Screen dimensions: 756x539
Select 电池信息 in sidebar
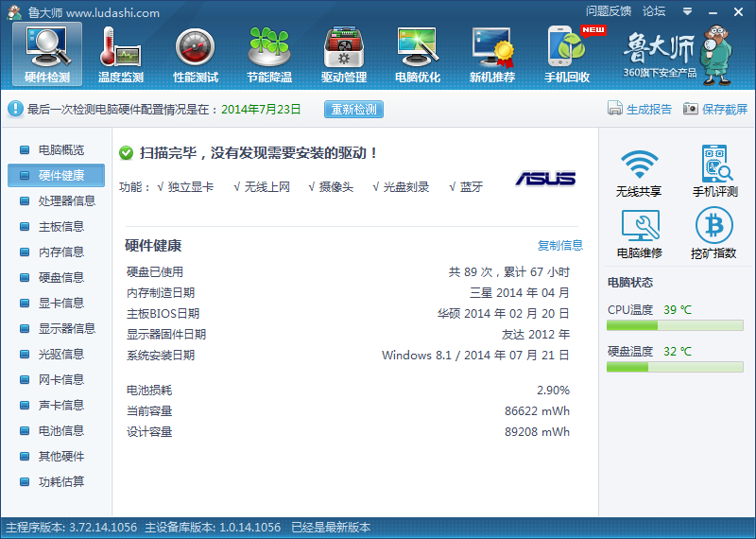[56, 431]
